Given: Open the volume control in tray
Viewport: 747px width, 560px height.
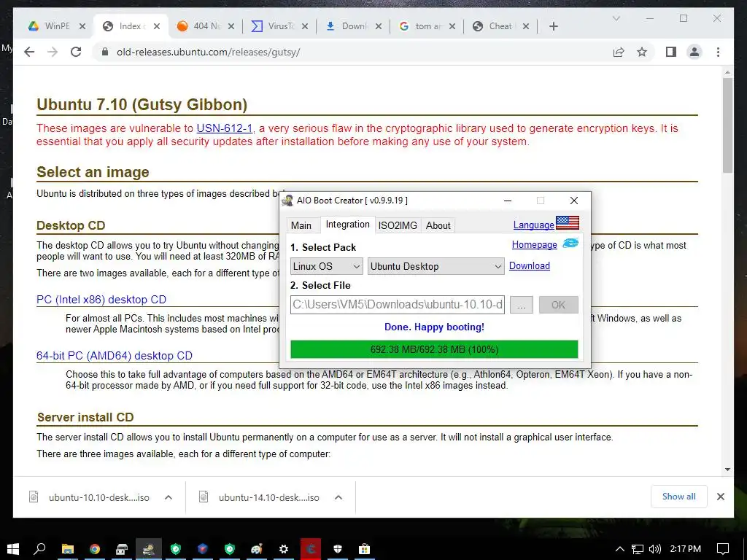Looking at the screenshot, I should click(x=655, y=549).
